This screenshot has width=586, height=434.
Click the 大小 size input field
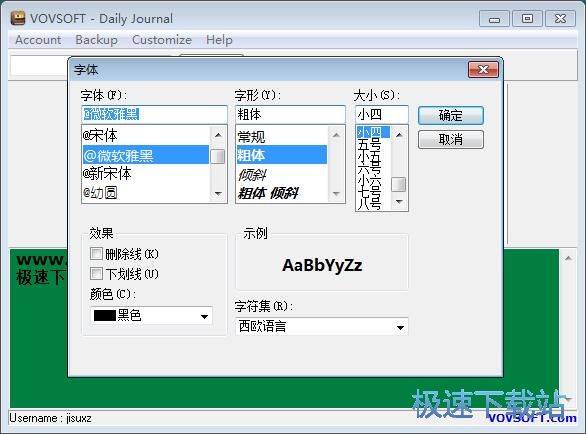pyautogui.click(x=382, y=114)
